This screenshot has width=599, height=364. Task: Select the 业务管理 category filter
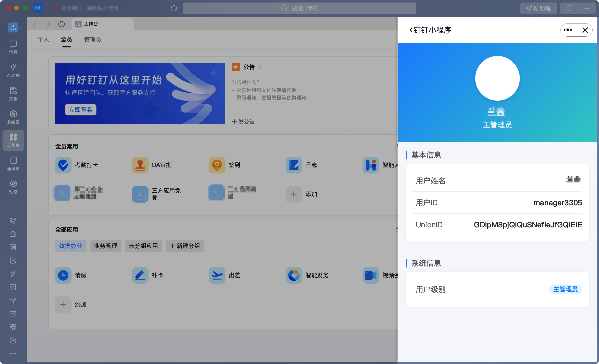click(105, 246)
